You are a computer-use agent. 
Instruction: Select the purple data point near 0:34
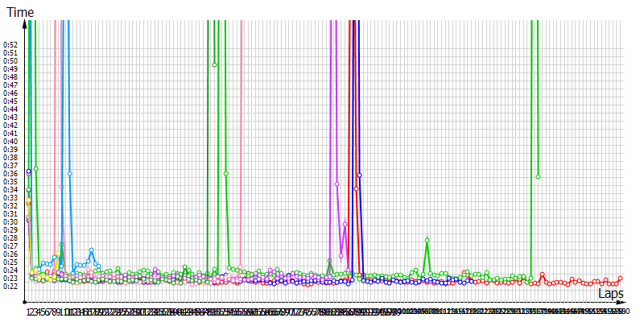click(x=336, y=184)
